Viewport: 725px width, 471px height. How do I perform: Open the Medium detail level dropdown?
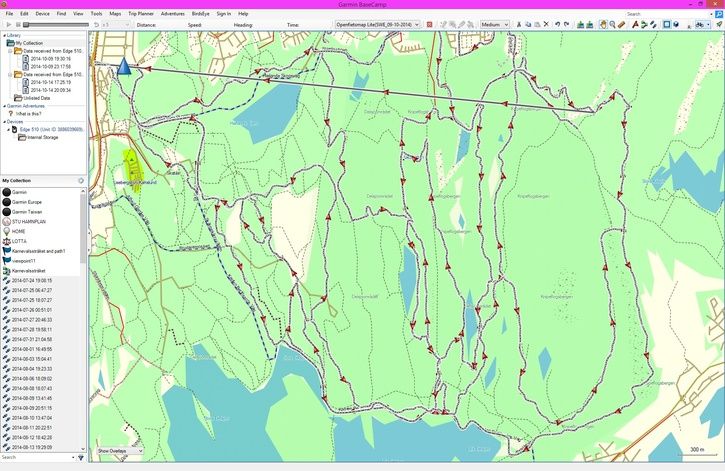click(x=495, y=24)
